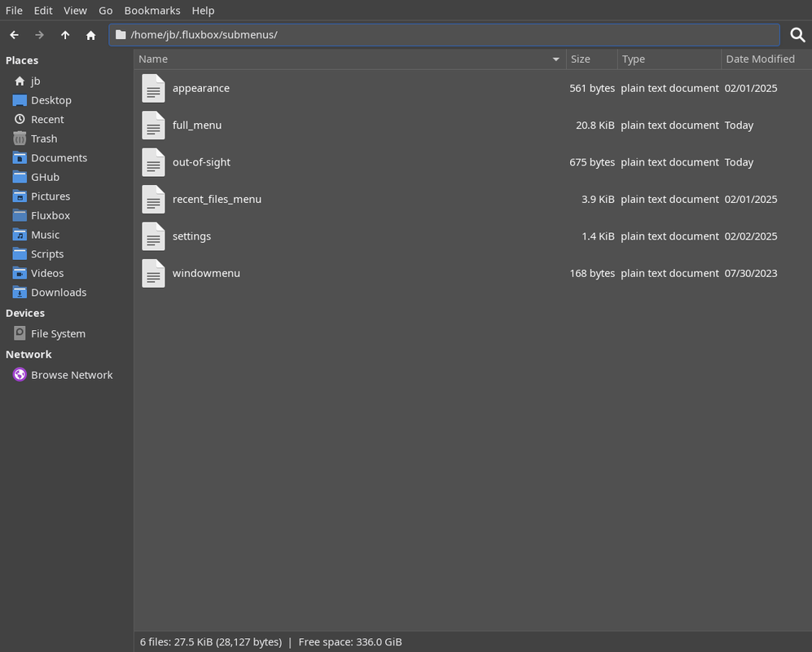Click the 02/02/2025 date cell
Viewport: 812px width, 652px height.
751,236
